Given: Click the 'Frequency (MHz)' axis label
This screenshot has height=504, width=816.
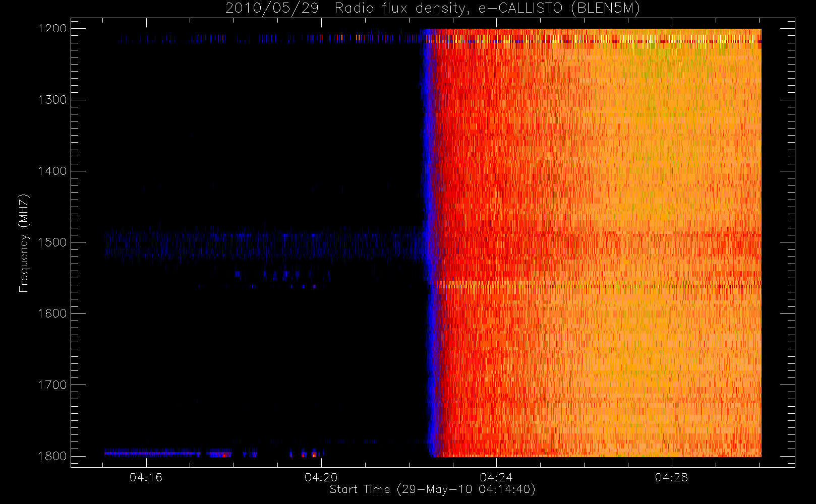Looking at the screenshot, I should 23,243.
